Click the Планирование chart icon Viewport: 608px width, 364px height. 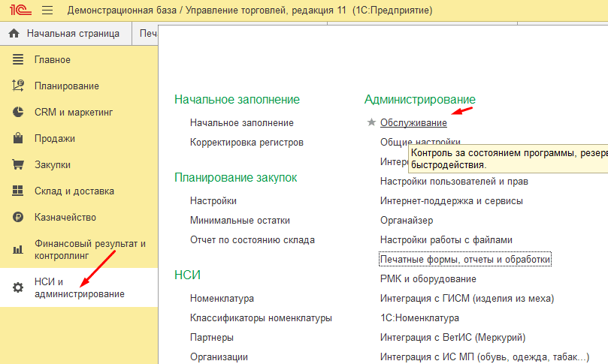18,86
